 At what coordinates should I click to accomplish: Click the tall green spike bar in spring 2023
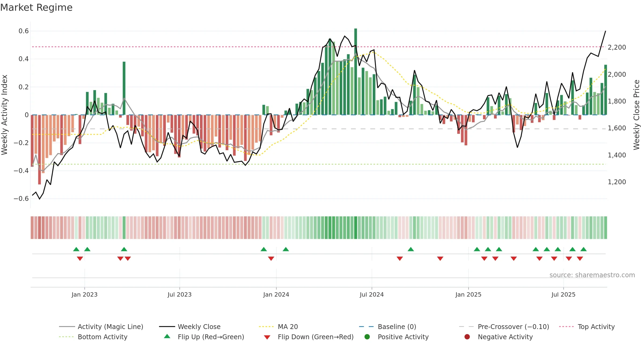[124, 88]
